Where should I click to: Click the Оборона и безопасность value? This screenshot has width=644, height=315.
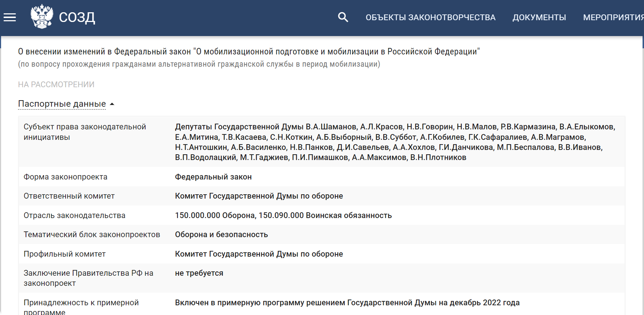[222, 235]
